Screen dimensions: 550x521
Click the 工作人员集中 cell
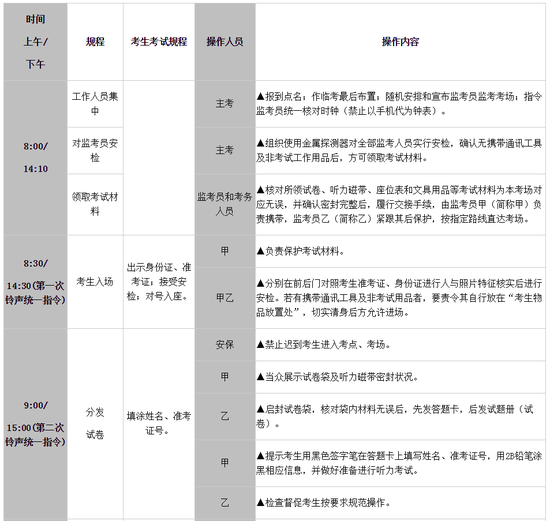click(95, 104)
